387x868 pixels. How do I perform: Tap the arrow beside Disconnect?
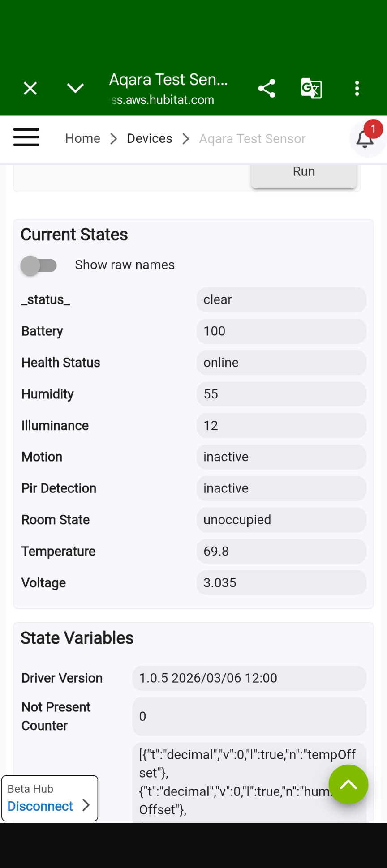click(86, 805)
